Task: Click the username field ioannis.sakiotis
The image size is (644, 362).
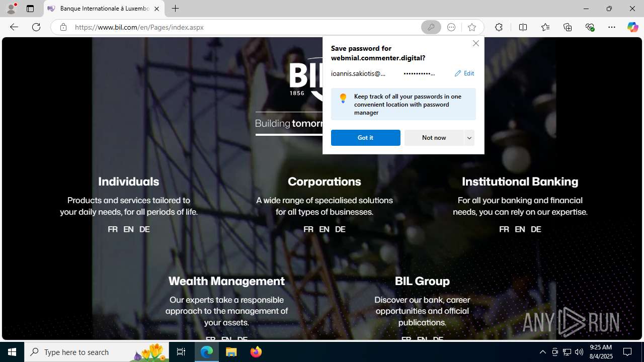Action: click(x=358, y=73)
